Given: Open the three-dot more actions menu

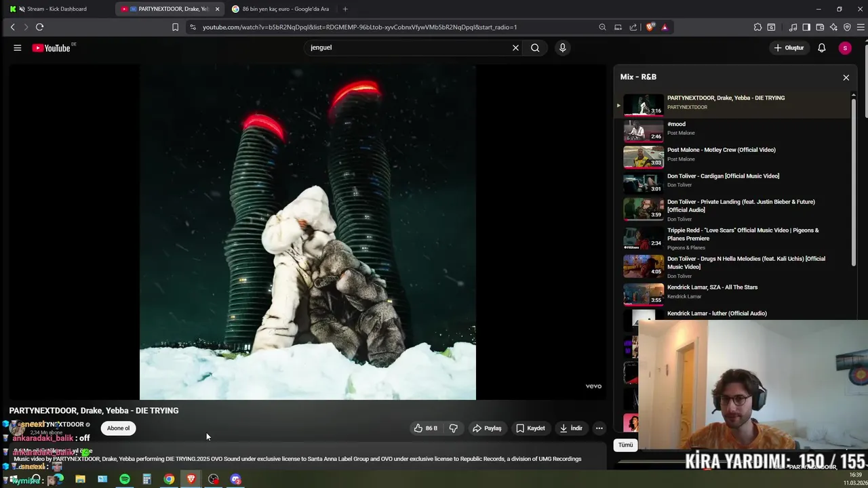Looking at the screenshot, I should tap(599, 428).
